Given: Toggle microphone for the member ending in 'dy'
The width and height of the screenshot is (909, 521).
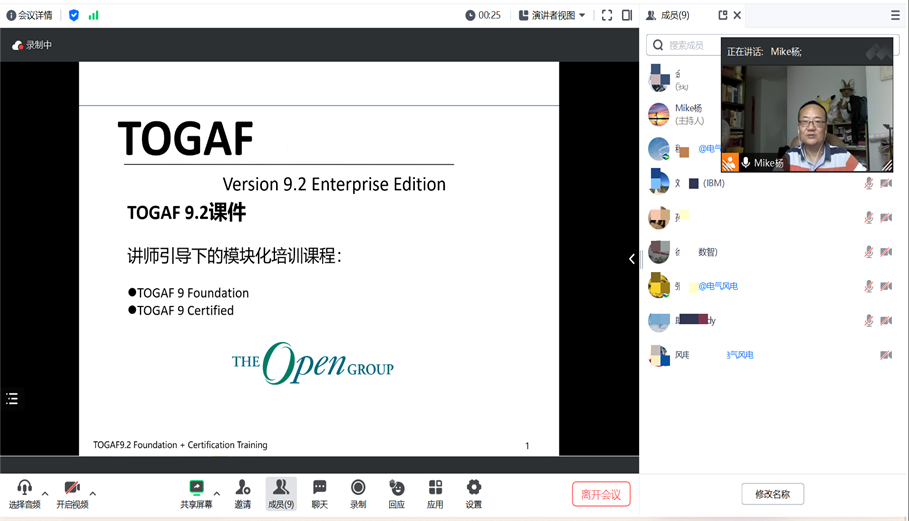Looking at the screenshot, I should coord(868,320).
